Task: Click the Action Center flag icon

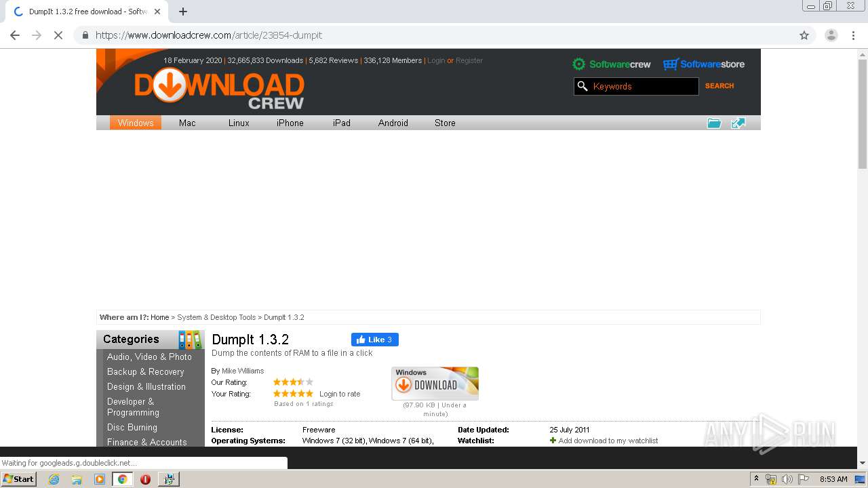Action: tap(804, 479)
